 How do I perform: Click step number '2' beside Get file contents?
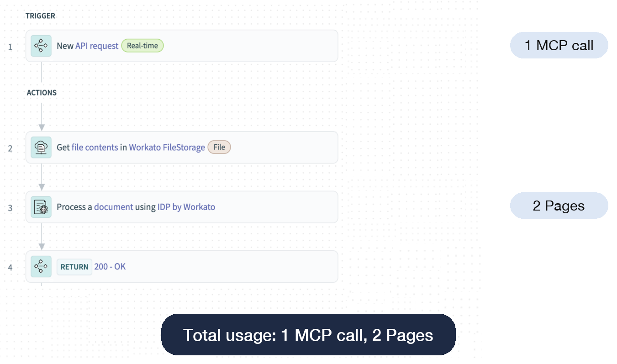click(x=11, y=148)
